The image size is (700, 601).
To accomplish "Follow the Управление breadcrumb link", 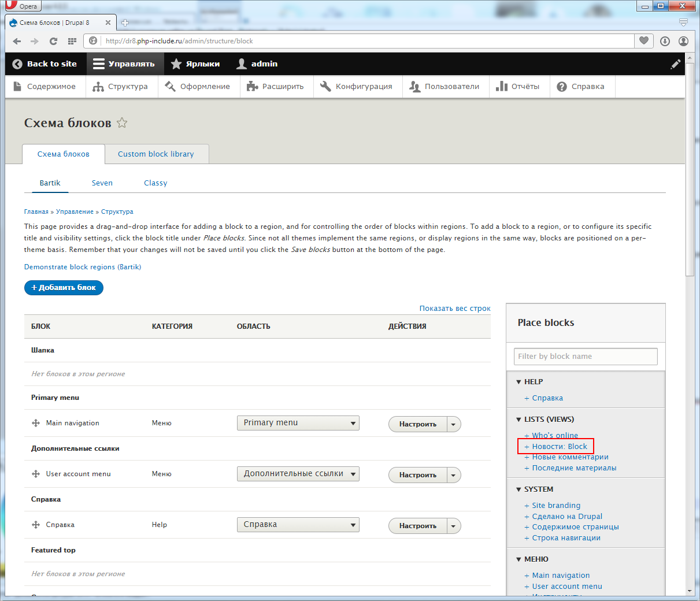I will pyautogui.click(x=75, y=212).
